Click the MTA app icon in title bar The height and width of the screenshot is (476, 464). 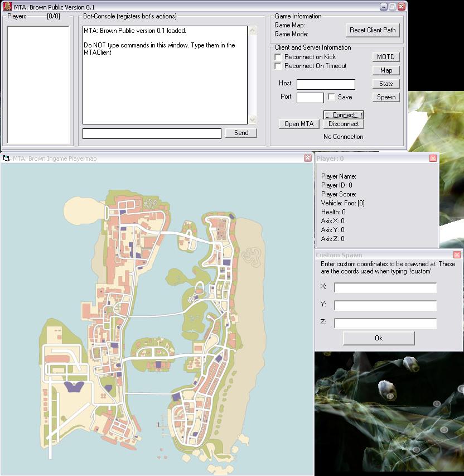coord(7,7)
